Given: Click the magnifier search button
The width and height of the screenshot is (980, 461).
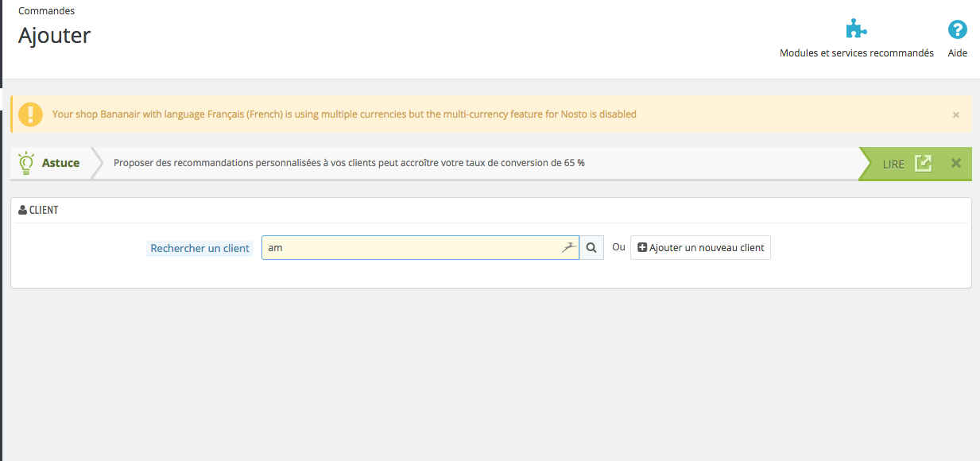Looking at the screenshot, I should [x=591, y=248].
